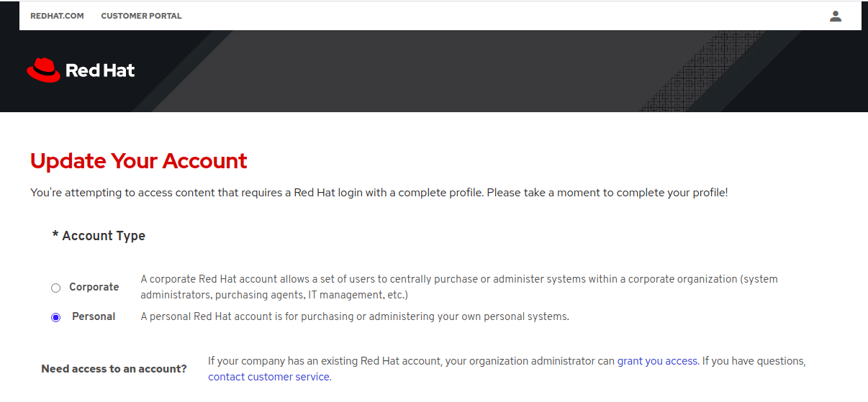Select the Personal account type radio button
This screenshot has height=402, width=868.
56,318
